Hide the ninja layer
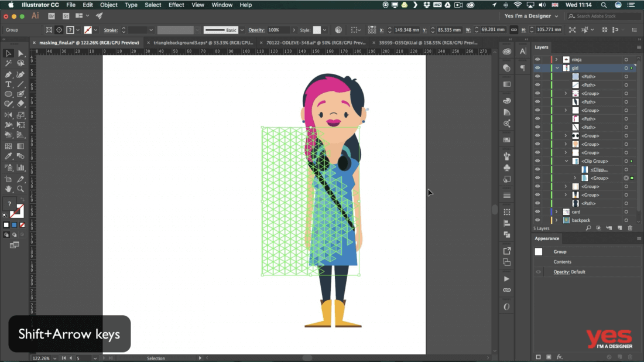Screen dimensions: 644x362 point(537,60)
